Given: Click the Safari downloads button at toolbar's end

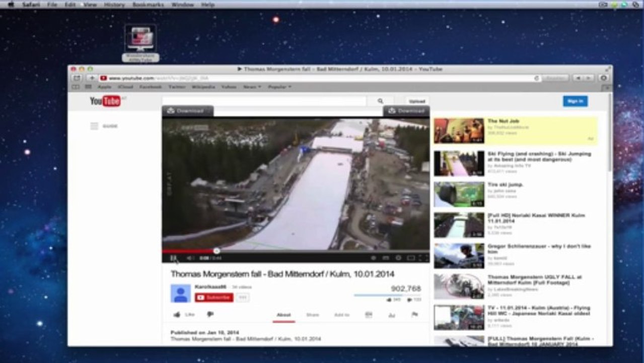Looking at the screenshot, I should [603, 78].
